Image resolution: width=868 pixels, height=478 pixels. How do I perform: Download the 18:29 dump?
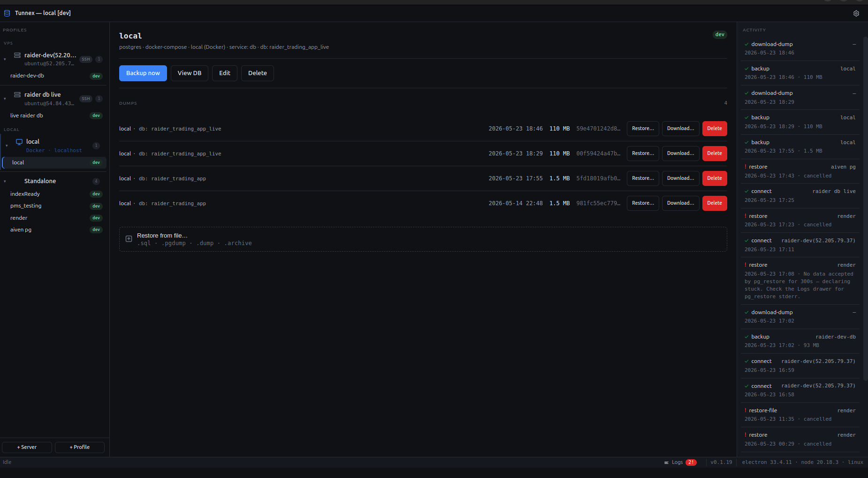coord(681,154)
